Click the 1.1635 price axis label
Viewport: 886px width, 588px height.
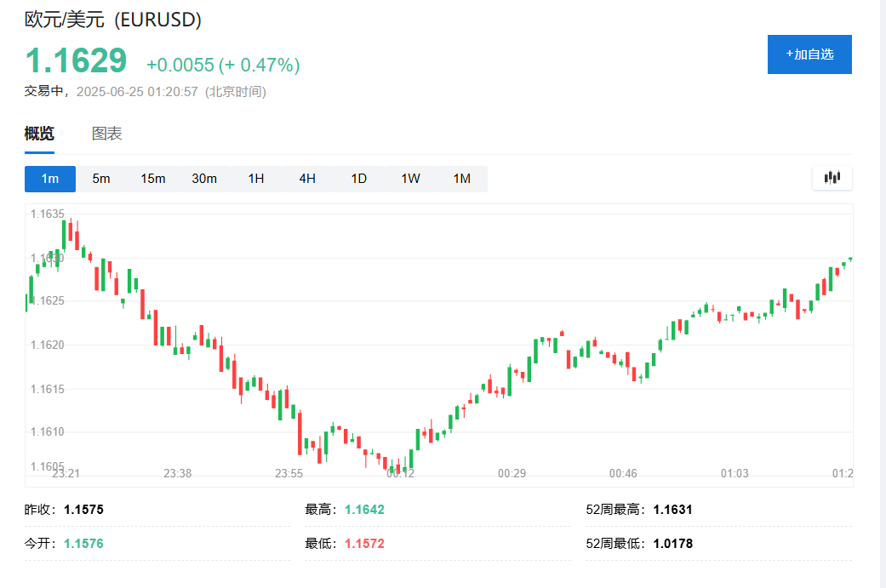[x=48, y=214]
